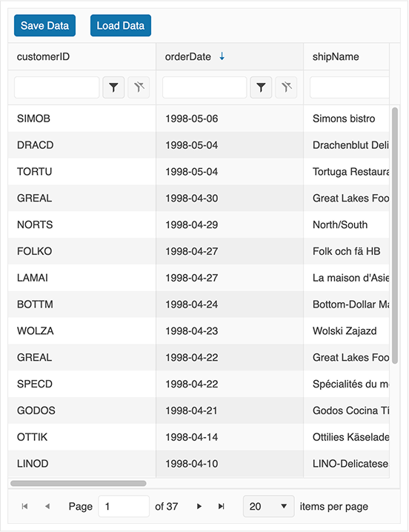This screenshot has width=409, height=532.
Task: Open the items per page dropdown
Action: click(268, 506)
